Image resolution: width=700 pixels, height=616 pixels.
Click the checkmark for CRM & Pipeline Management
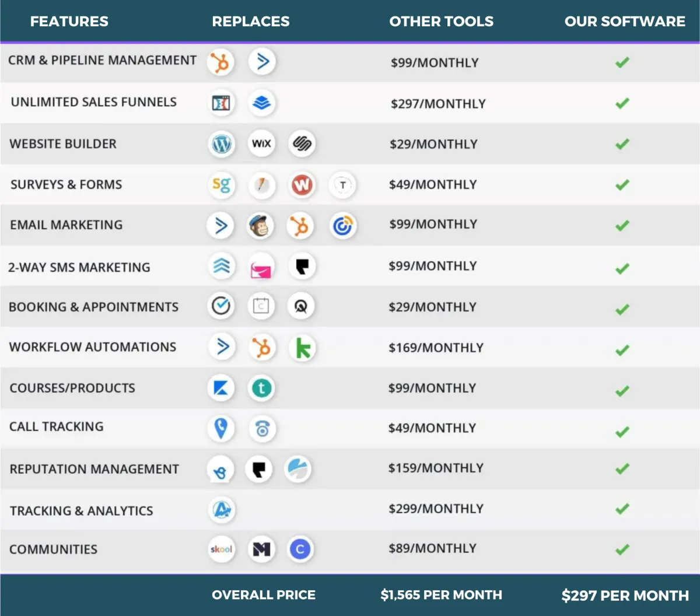click(x=622, y=62)
